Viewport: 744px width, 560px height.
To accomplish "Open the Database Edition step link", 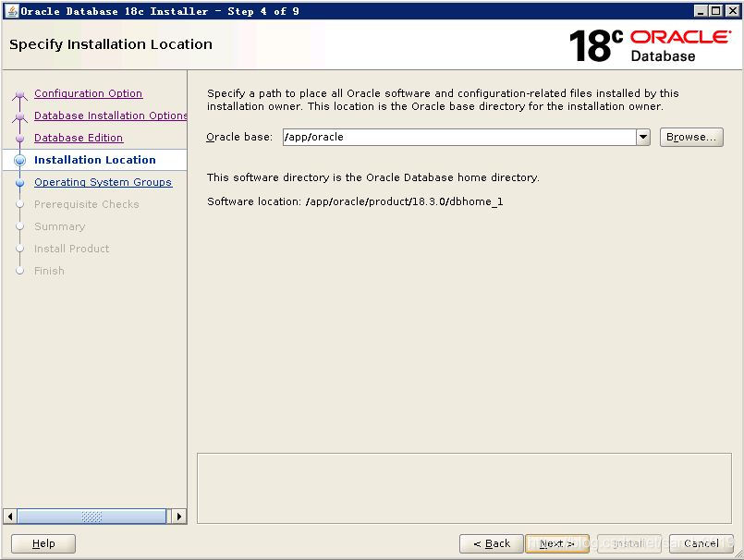I will pos(79,138).
